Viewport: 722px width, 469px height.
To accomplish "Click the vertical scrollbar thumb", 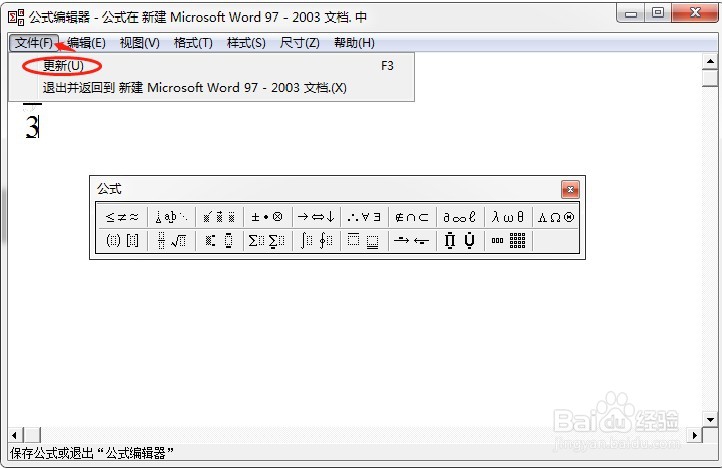I will pos(710,78).
